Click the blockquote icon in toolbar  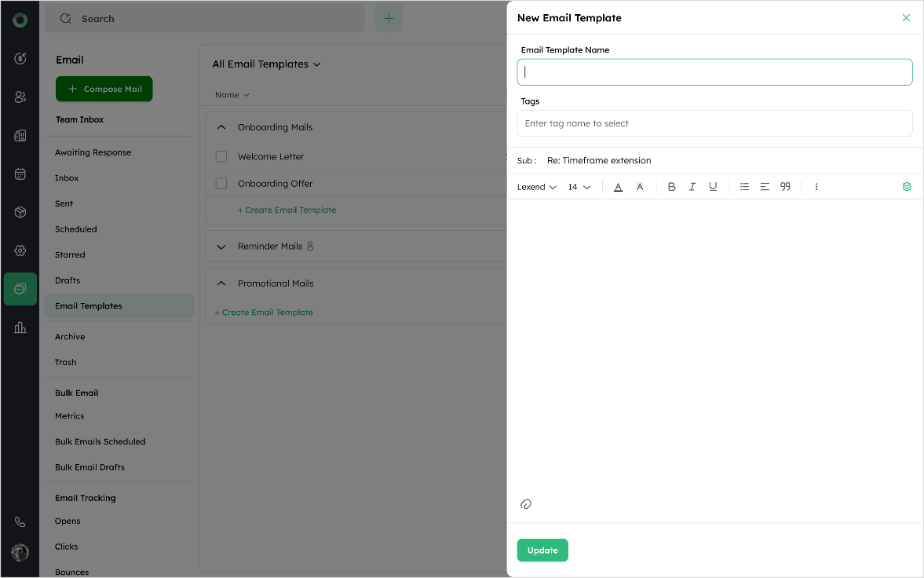click(x=785, y=187)
